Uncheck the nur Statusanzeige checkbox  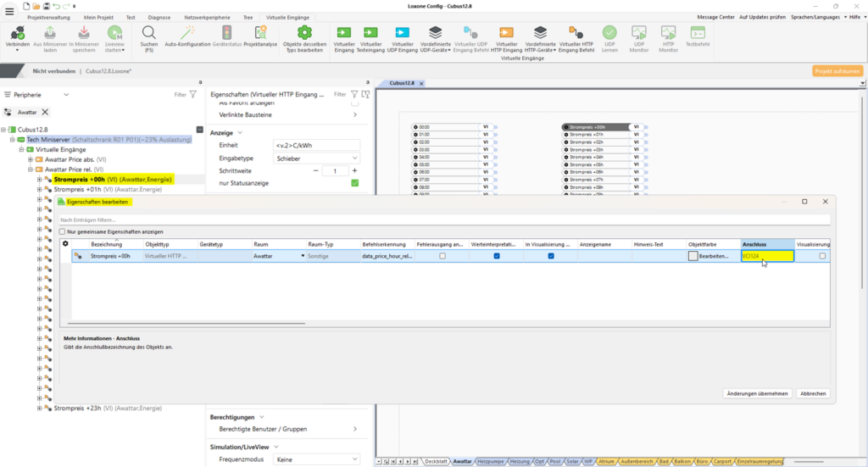pyautogui.click(x=355, y=183)
